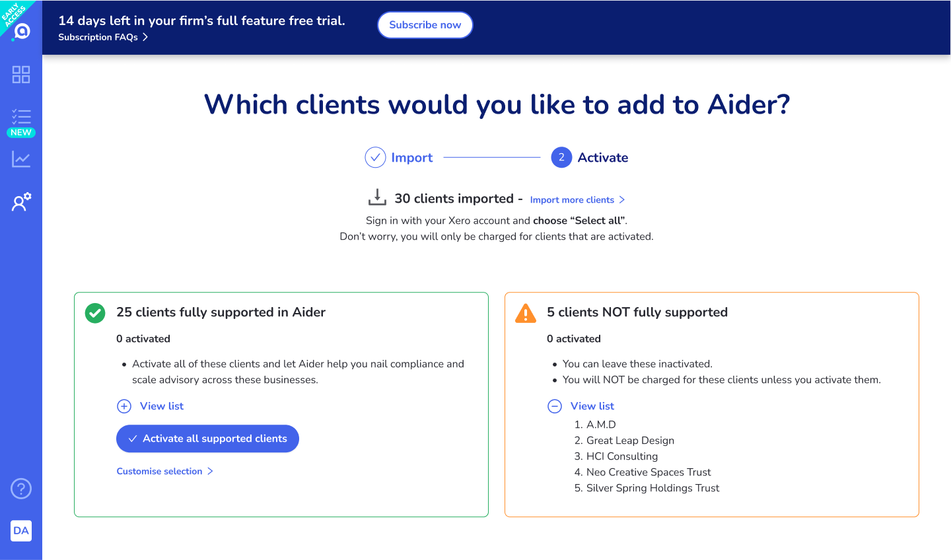Open the client settings person-gear icon
Screen dimensions: 951x560
coord(21,201)
